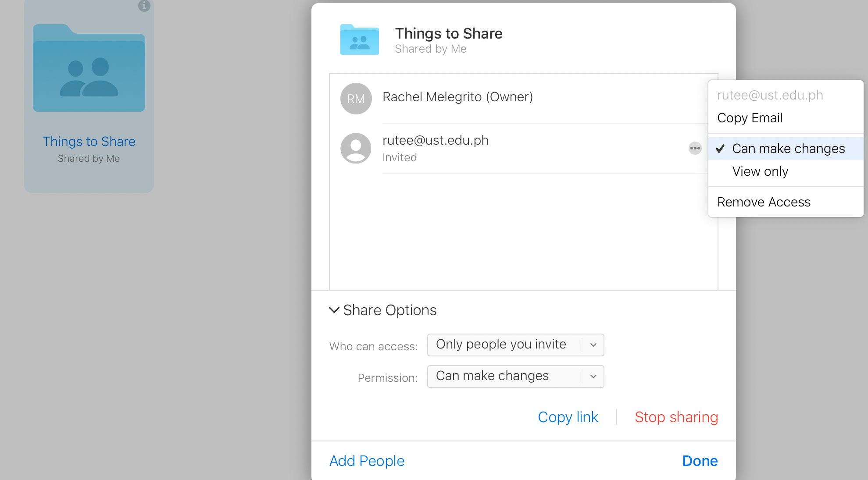Click Add People
868x480 pixels.
(367, 461)
